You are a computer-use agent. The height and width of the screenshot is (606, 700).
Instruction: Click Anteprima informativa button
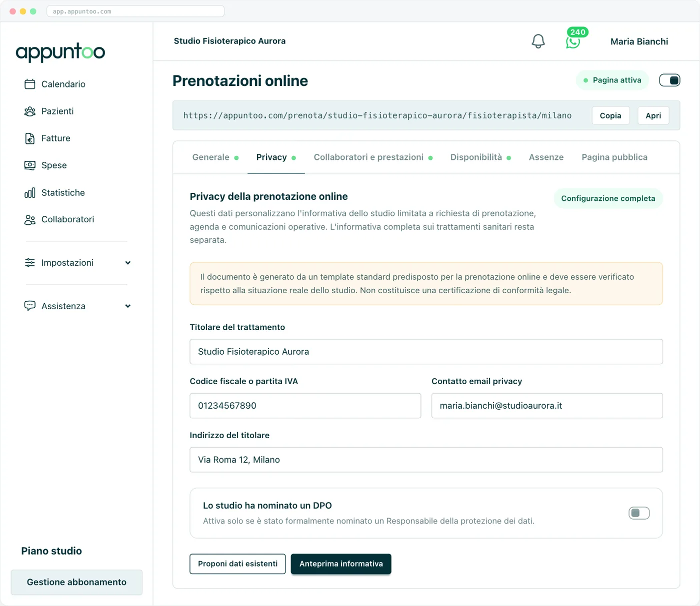341,564
